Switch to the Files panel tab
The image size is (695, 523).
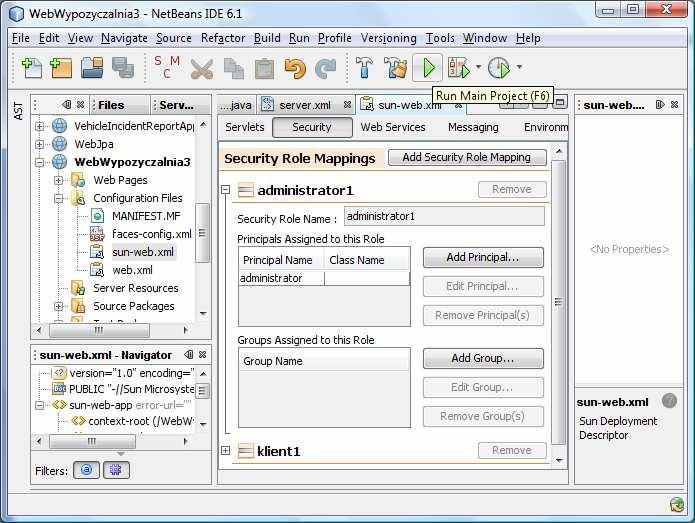point(111,105)
